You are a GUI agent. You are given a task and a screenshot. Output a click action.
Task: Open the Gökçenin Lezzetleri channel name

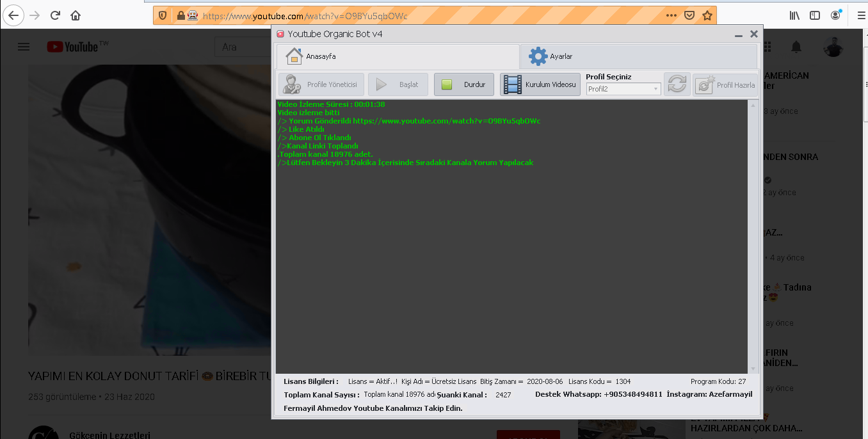[109, 435]
